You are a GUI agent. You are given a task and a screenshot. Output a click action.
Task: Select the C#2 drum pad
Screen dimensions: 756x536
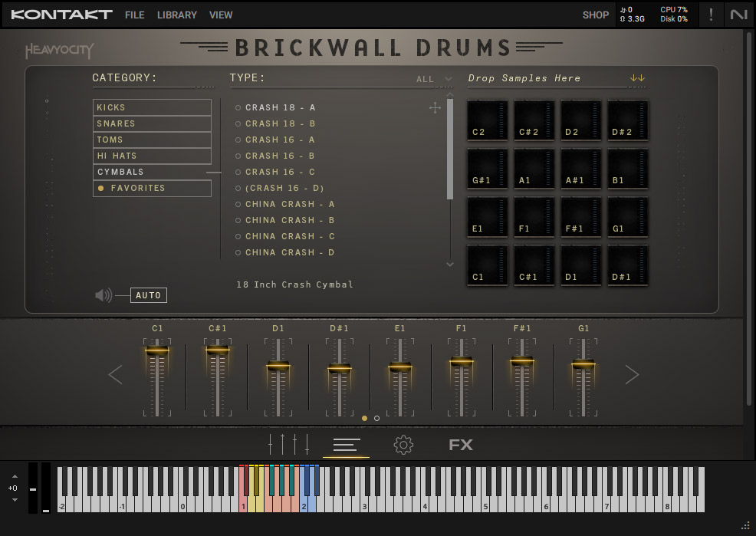(x=534, y=120)
